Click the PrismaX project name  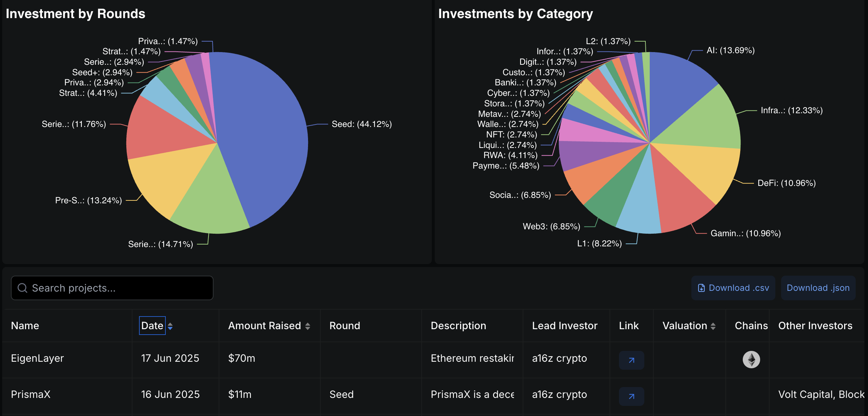(x=31, y=394)
